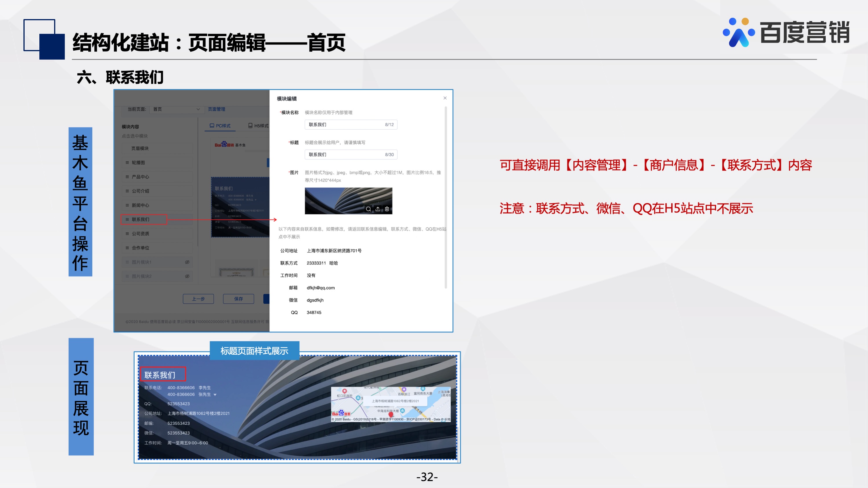The height and width of the screenshot is (488, 868).
Task: Focus the 模块名称 input field
Action: [x=351, y=125]
